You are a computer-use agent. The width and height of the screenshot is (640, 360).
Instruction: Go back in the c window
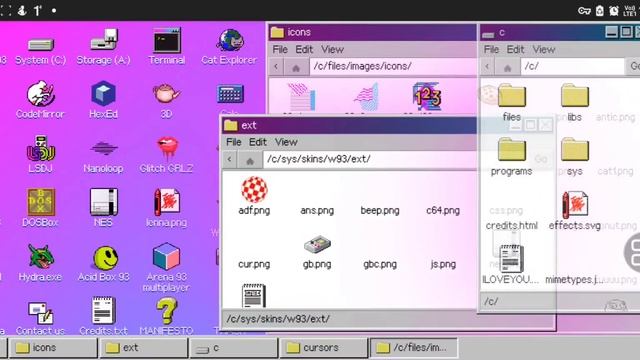tap(487, 67)
